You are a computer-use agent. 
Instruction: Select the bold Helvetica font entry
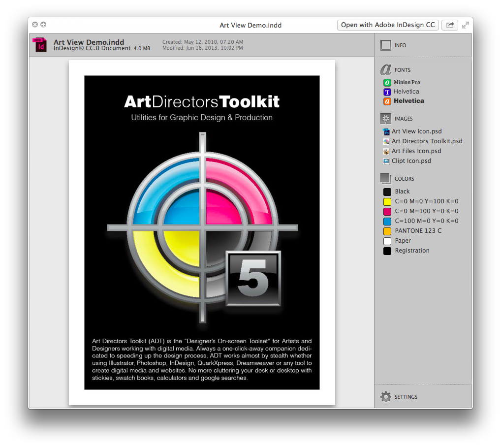click(408, 101)
